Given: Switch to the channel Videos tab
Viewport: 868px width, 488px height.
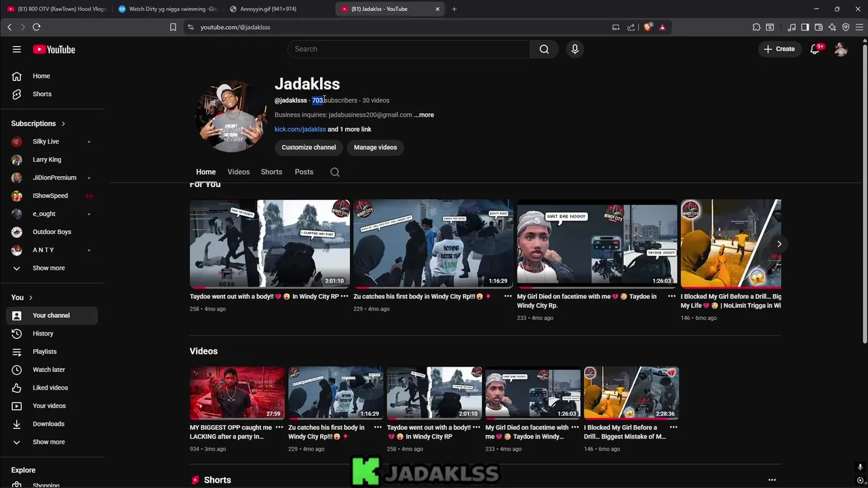Looking at the screenshot, I should (239, 172).
